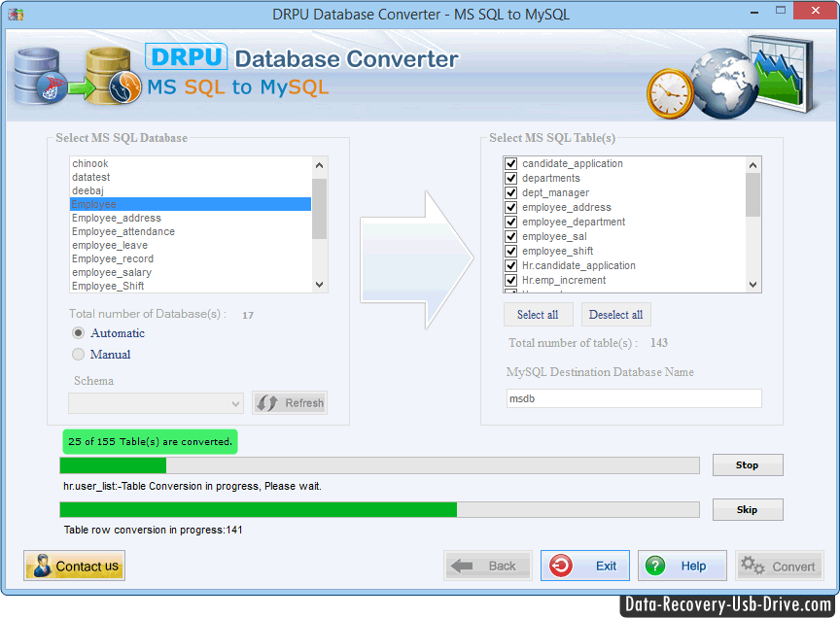Click the red Exit power icon
Image resolution: width=840 pixels, height=618 pixels.
561,566
